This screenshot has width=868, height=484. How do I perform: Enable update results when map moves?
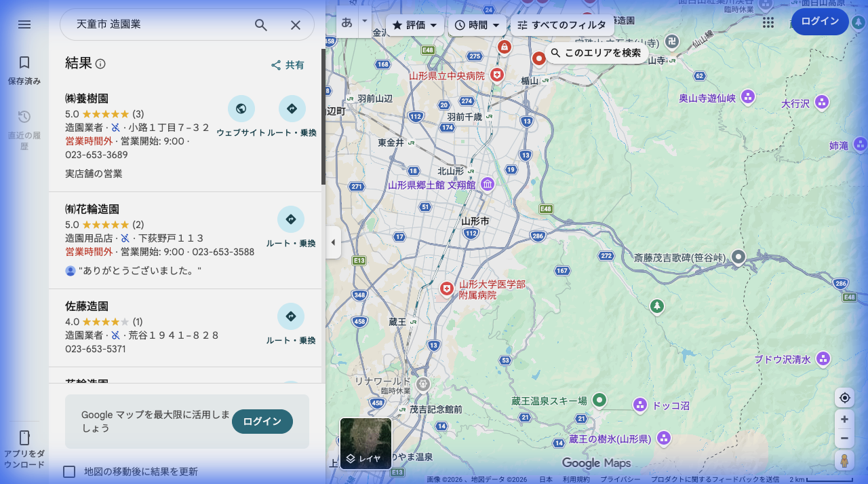coord(69,472)
